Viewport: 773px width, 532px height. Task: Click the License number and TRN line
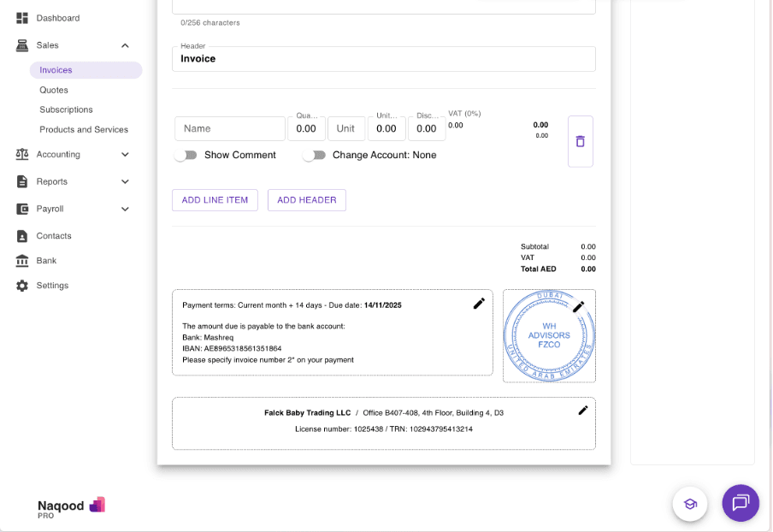click(384, 429)
